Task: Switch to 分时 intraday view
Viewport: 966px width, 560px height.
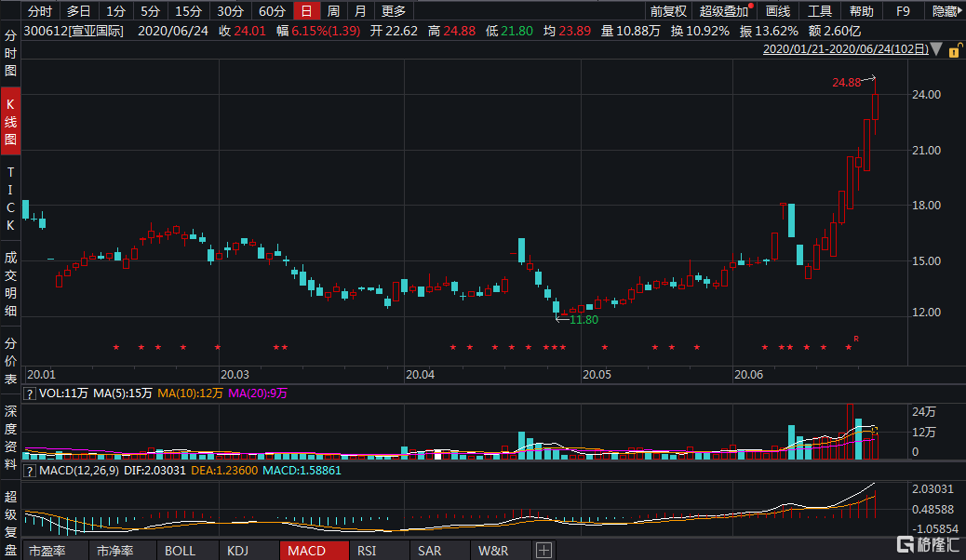Action: click(x=40, y=11)
